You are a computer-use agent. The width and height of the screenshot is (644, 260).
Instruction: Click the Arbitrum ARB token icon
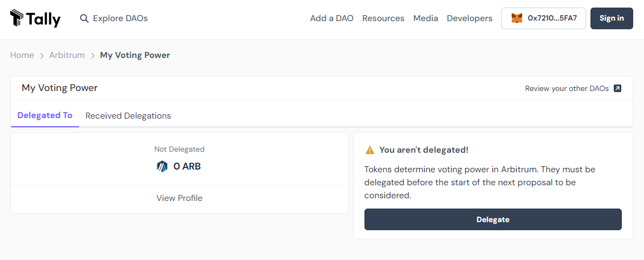(x=162, y=167)
